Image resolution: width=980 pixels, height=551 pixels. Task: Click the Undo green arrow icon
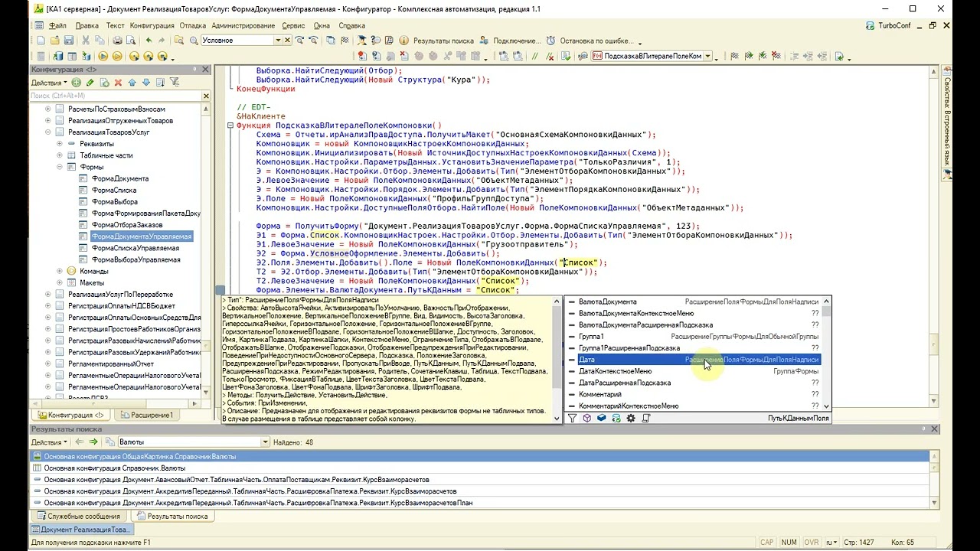[x=149, y=41]
